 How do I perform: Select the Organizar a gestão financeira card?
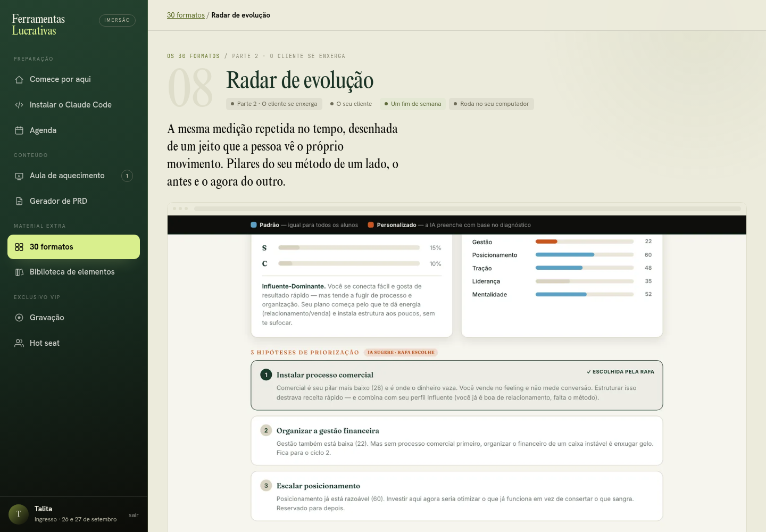pyautogui.click(x=457, y=440)
